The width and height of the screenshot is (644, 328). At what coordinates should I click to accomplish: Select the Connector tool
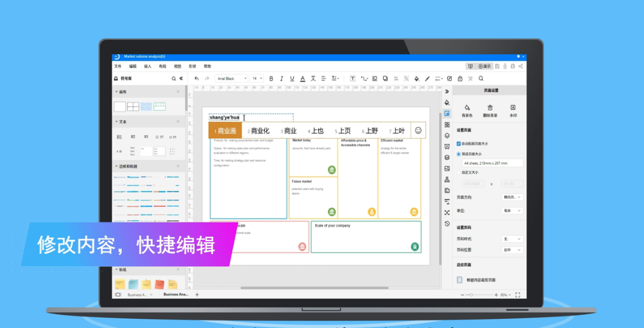(364, 78)
